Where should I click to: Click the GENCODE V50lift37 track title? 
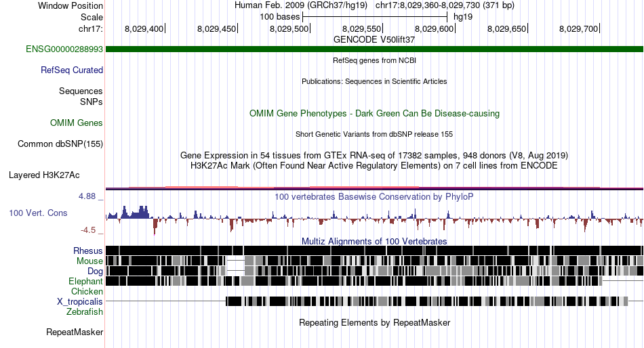pos(374,40)
